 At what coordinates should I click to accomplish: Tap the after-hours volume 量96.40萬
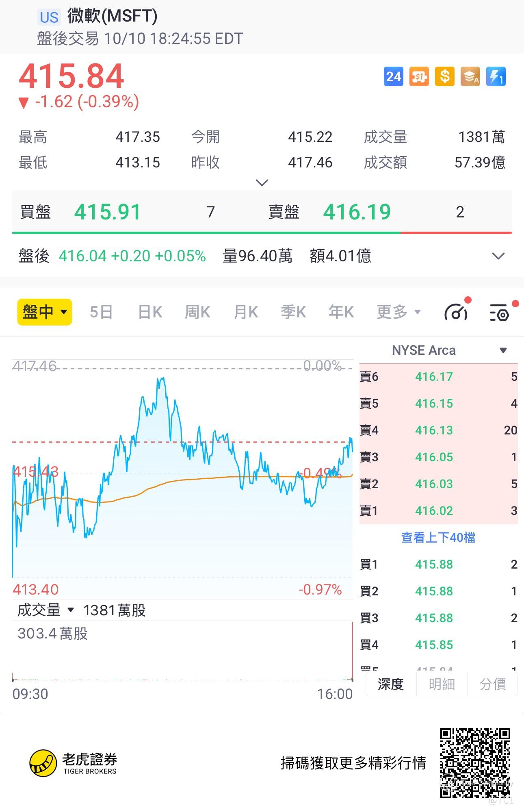coord(258,256)
